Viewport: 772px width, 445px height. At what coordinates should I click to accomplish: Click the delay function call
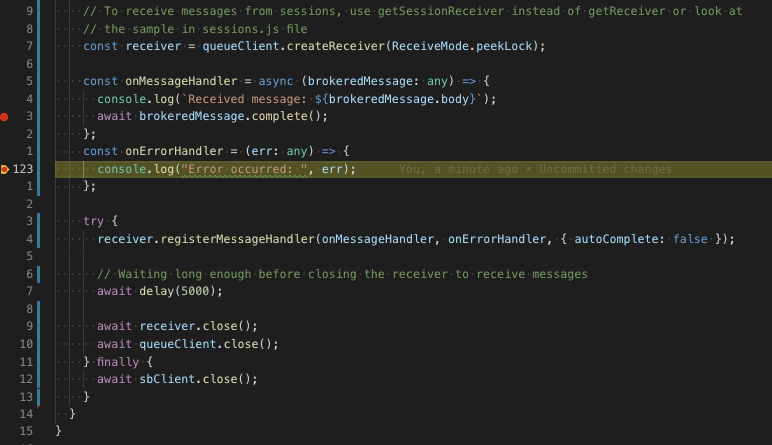tap(157, 291)
